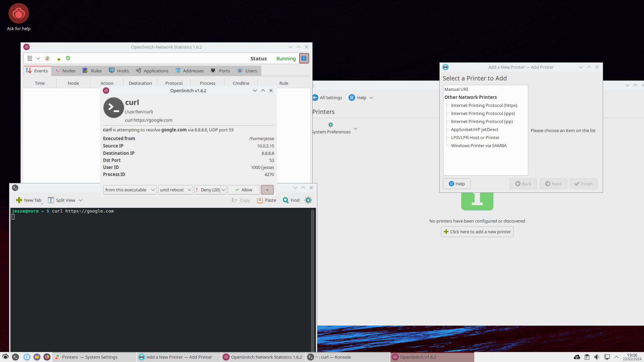
Task: Click All Settings back button
Action: [327, 98]
